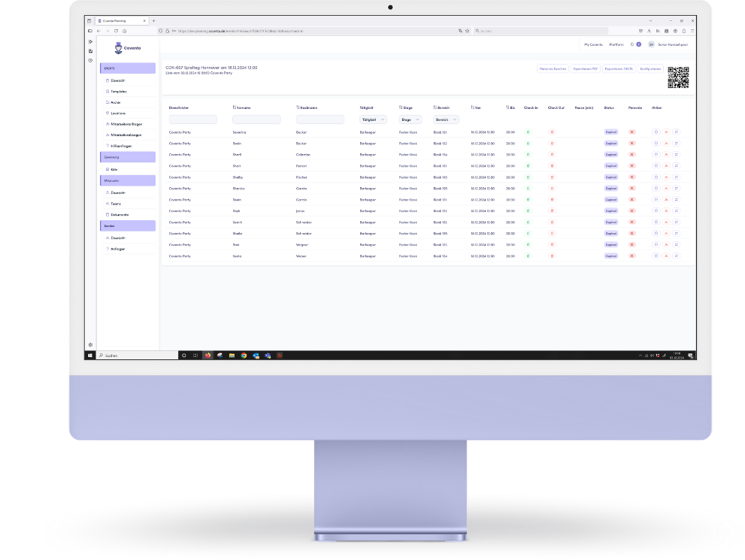Toggle Personio status for Shari Ferrari row

[631, 166]
